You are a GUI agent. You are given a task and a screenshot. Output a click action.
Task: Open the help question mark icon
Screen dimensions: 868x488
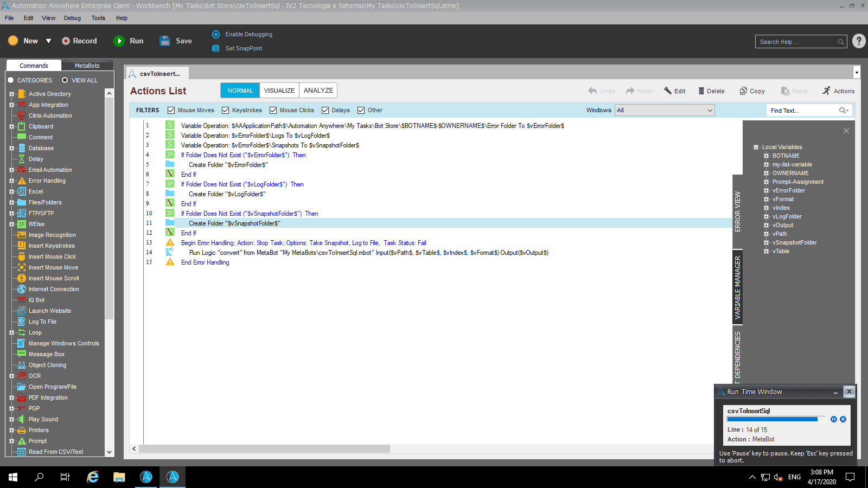point(859,41)
